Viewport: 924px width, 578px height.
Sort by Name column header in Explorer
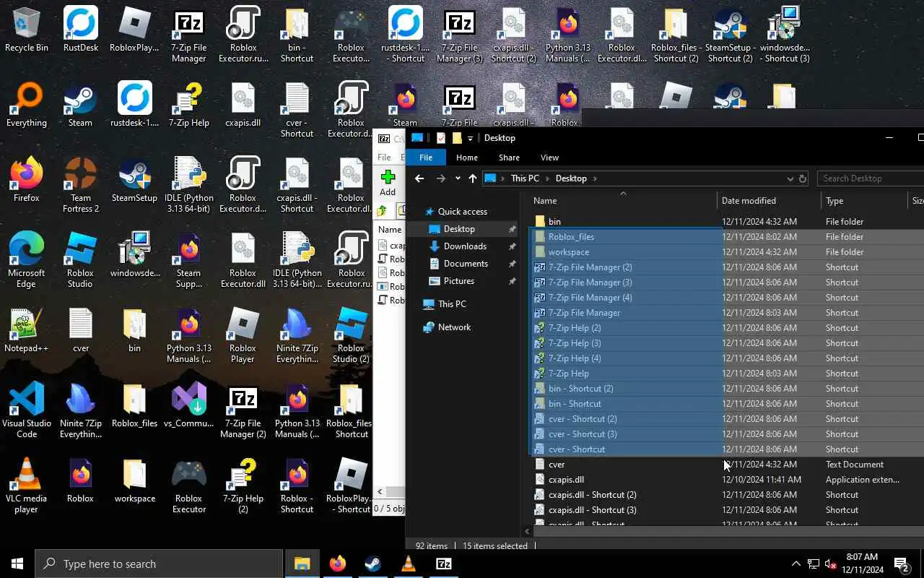(x=623, y=201)
